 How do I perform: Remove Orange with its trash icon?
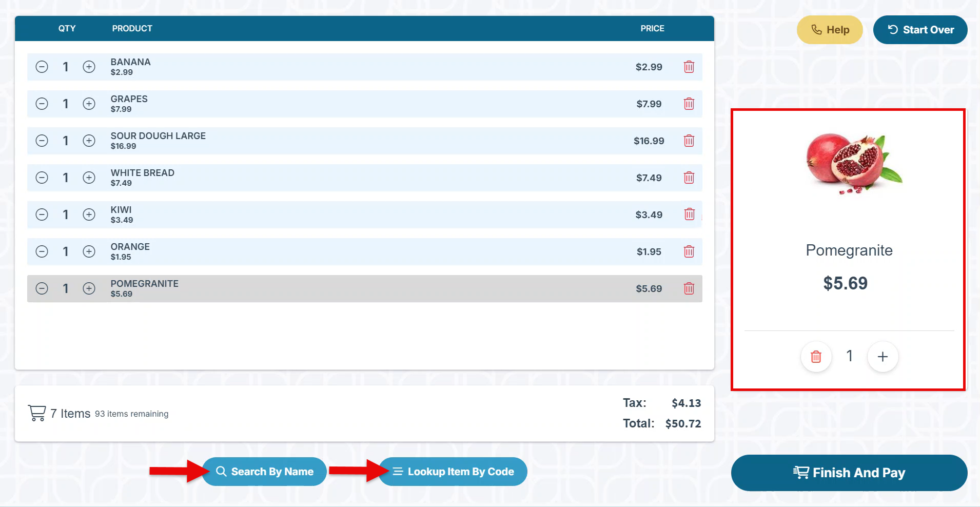coord(689,251)
